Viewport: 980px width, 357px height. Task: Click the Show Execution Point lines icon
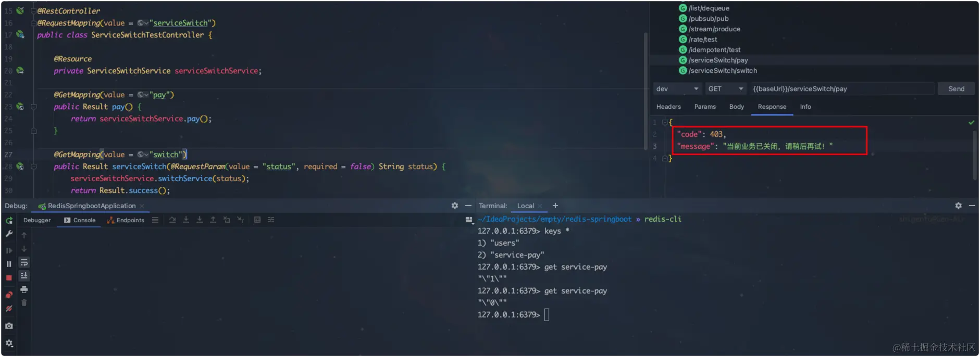[x=155, y=220]
